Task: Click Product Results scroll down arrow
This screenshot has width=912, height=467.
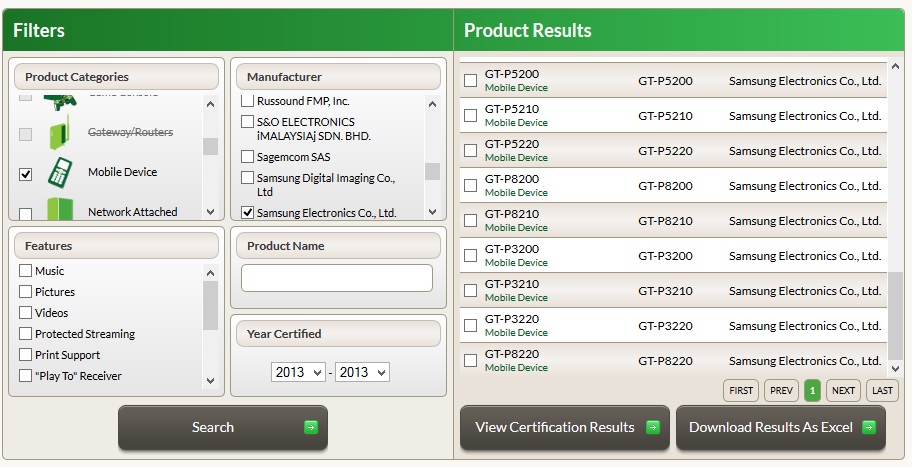Action: tap(895, 368)
